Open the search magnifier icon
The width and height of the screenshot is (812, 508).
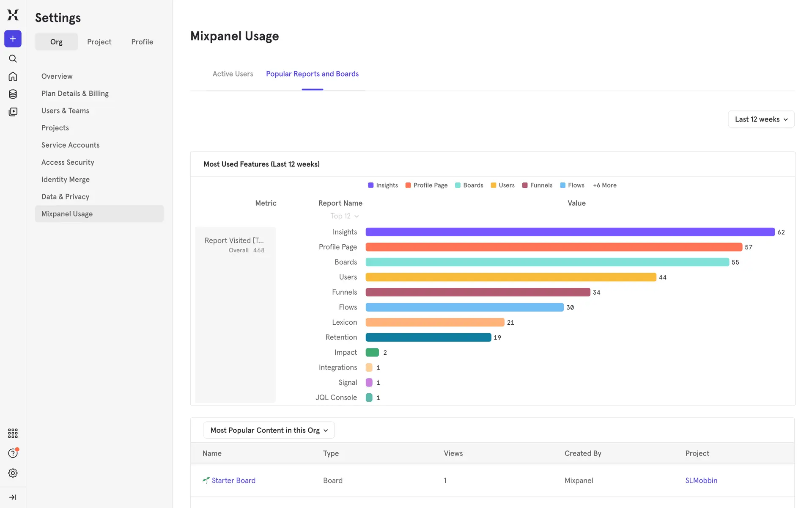coord(13,58)
